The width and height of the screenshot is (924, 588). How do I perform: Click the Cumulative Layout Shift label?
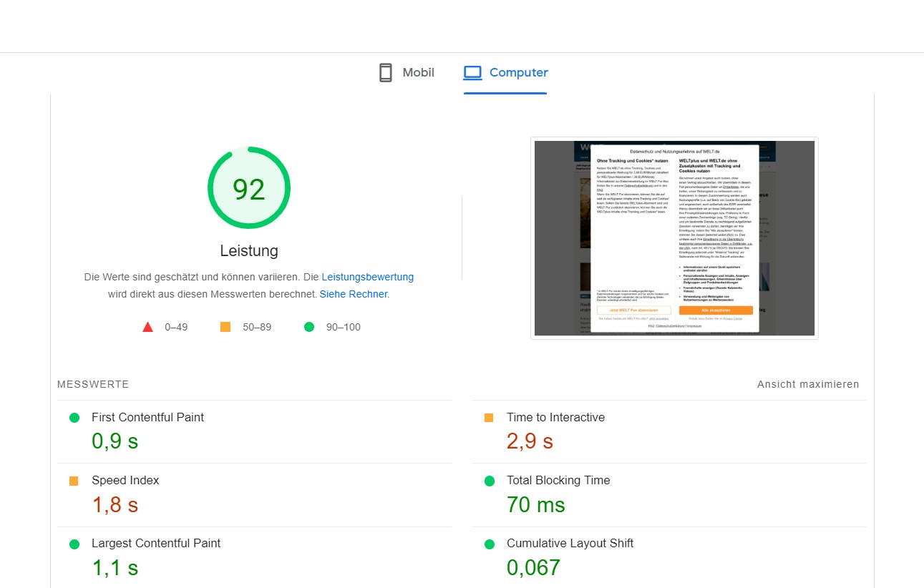click(x=570, y=543)
